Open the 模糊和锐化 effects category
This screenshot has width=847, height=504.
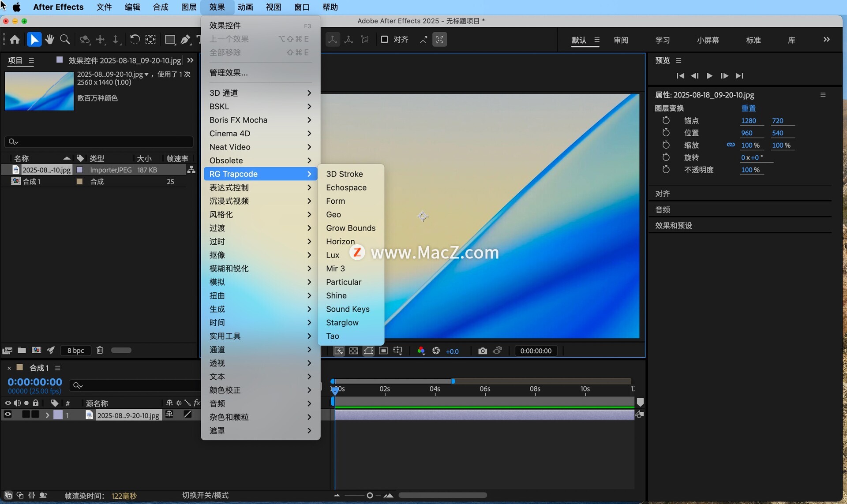click(260, 269)
